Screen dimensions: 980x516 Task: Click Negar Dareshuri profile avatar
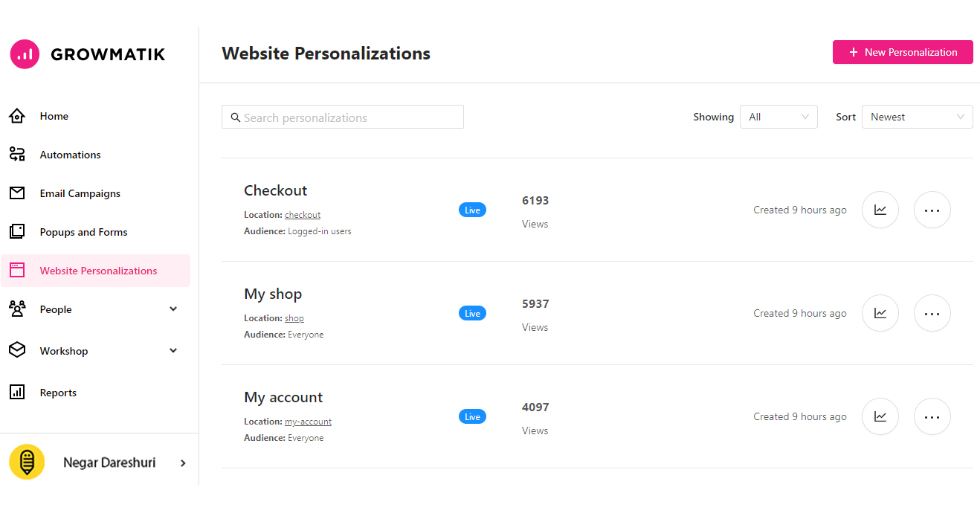pos(27,462)
